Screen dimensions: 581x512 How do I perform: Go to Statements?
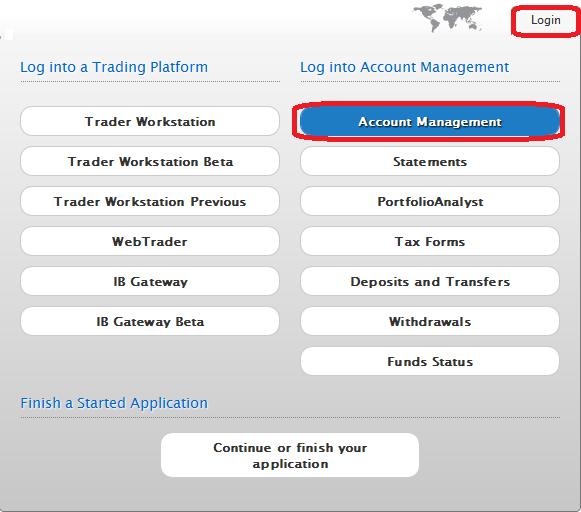(430, 161)
